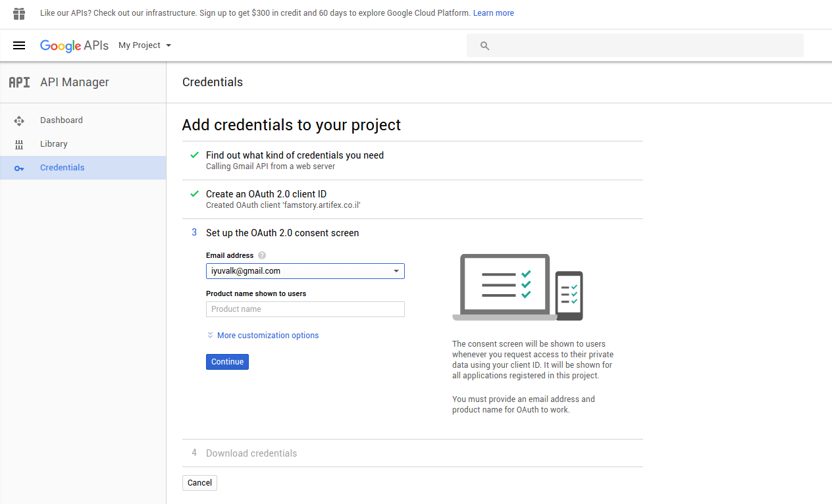Click the search magnifier icon

tap(485, 46)
